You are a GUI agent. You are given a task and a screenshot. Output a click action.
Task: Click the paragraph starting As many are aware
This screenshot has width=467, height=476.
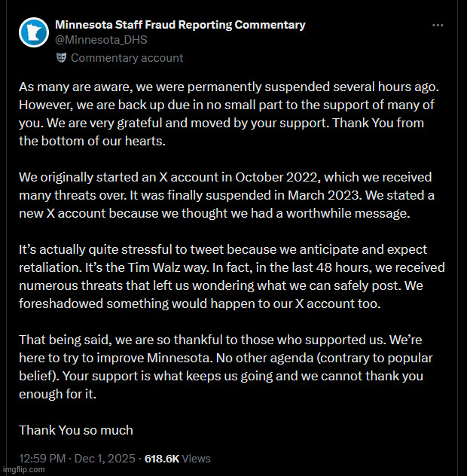226,114
